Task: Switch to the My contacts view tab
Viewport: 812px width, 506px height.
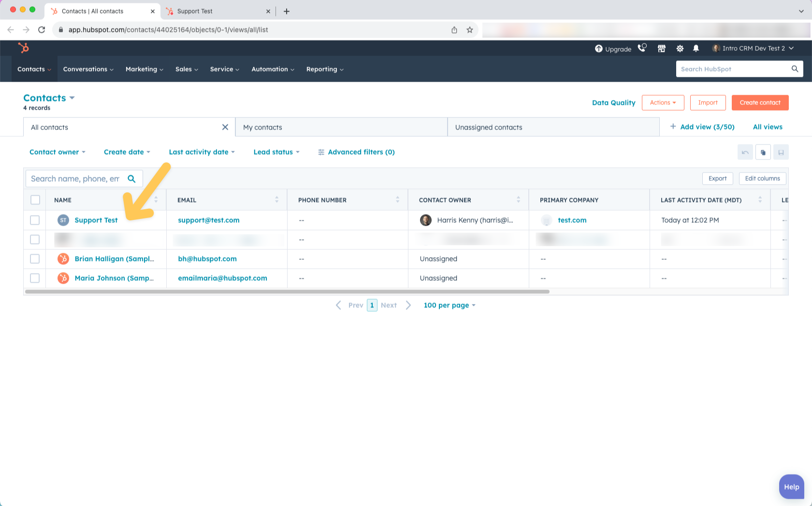Action: pyautogui.click(x=341, y=127)
